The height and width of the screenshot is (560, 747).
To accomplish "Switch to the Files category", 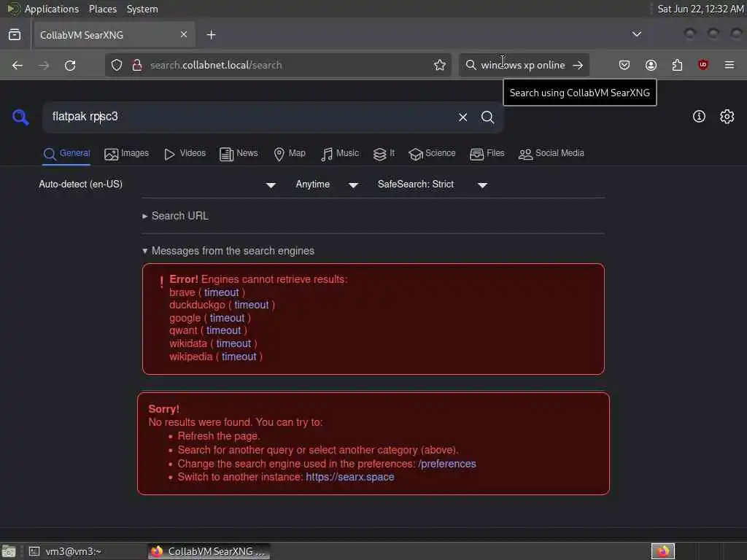I will tap(487, 154).
